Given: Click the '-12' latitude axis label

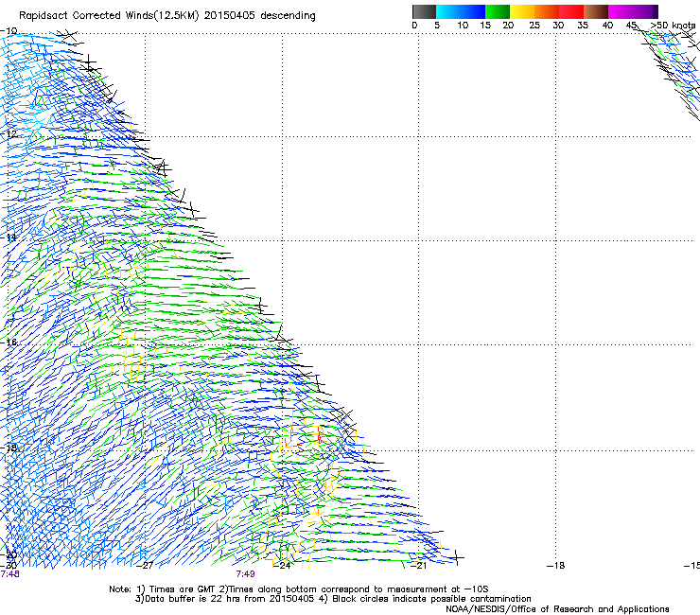Looking at the screenshot, I should tap(9, 133).
